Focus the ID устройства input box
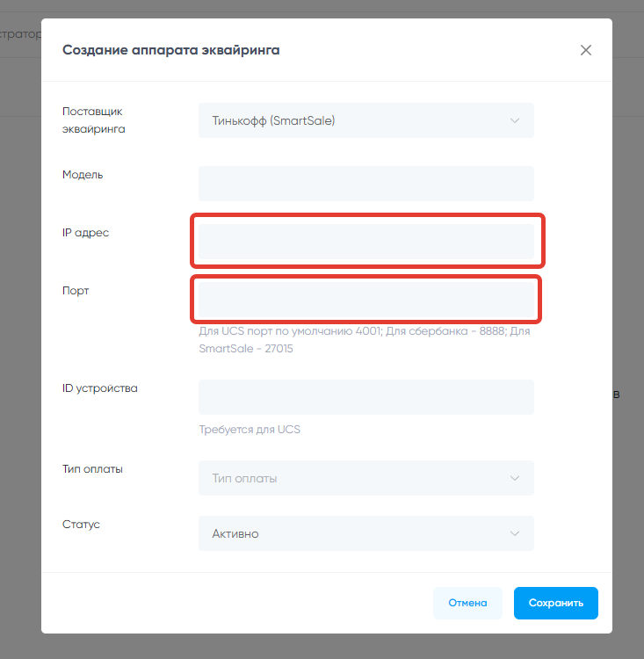 pos(366,397)
